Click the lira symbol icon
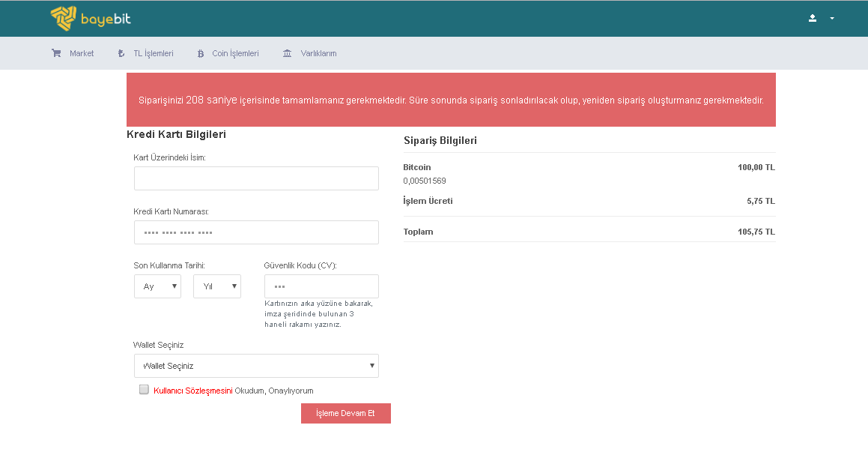This screenshot has width=868, height=470. click(x=121, y=53)
